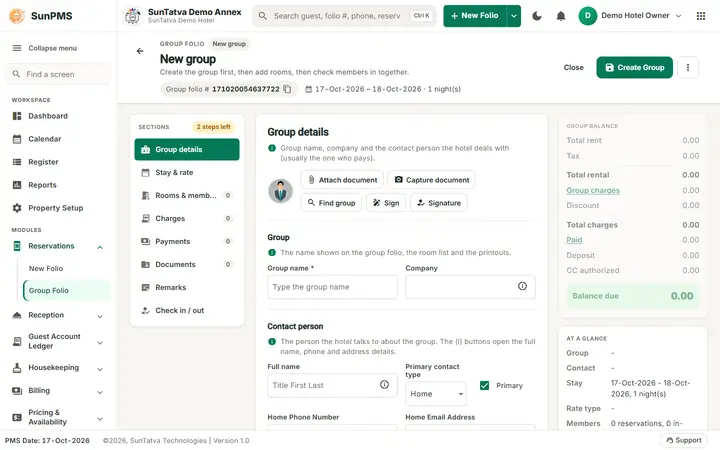Focus the Find a screen field

(x=58, y=74)
